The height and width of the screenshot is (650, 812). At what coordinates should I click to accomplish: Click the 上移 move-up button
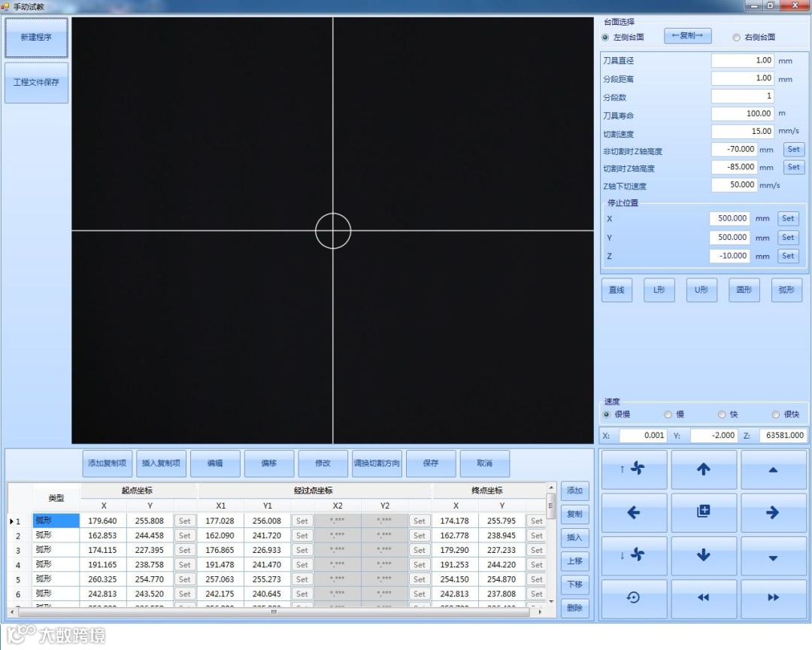pos(575,560)
